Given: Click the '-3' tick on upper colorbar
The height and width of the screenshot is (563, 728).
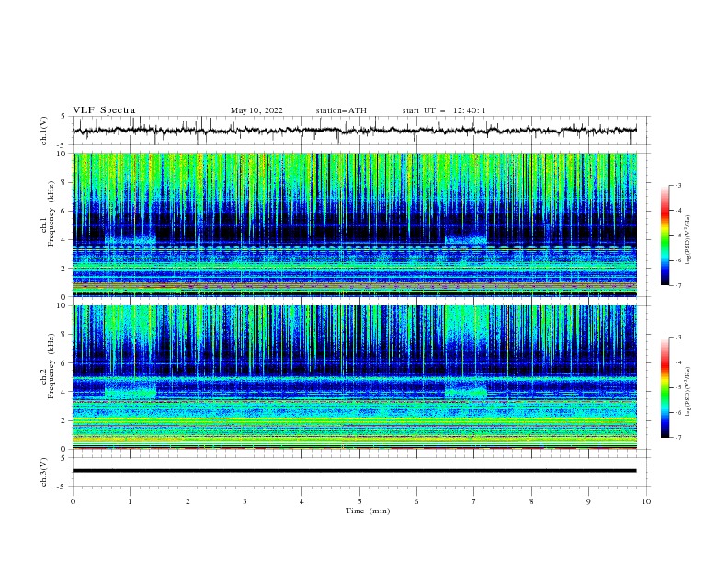Looking at the screenshot, I should point(677,185).
